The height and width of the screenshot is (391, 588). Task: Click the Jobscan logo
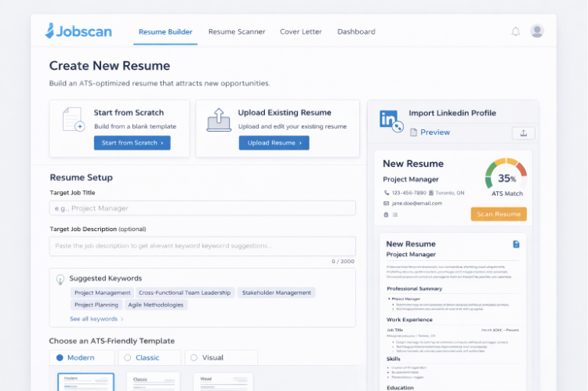[x=78, y=31]
